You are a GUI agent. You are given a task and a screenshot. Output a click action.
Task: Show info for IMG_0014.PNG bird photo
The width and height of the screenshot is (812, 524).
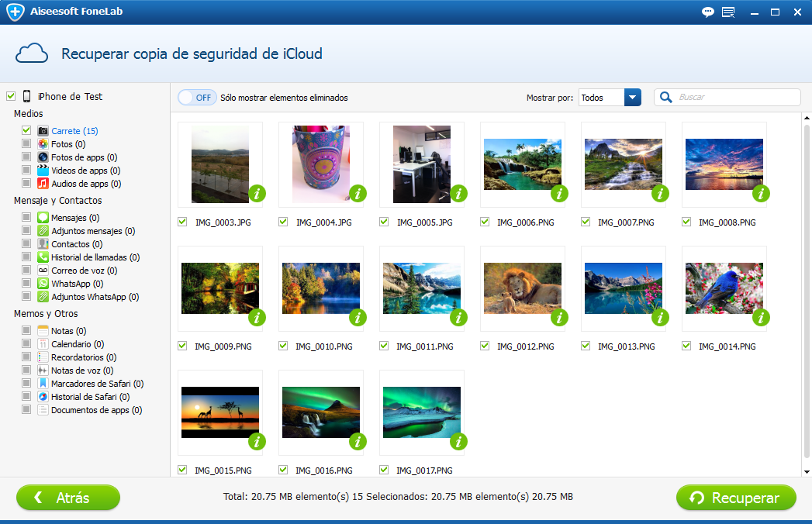[761, 317]
